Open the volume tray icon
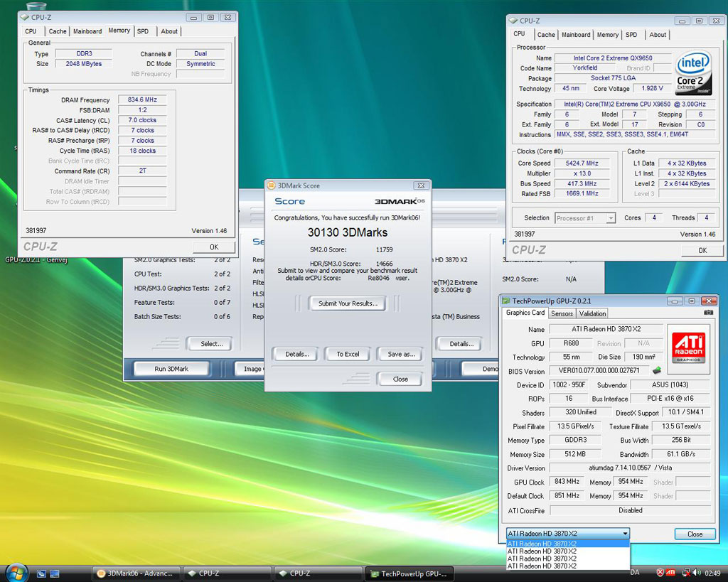 (697, 573)
